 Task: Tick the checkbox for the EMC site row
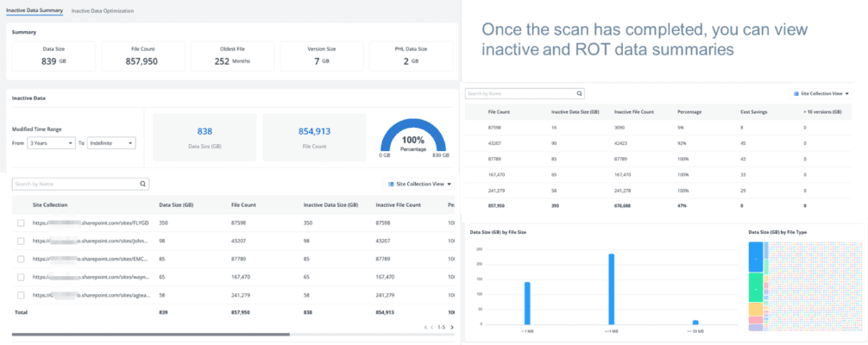[21, 259]
